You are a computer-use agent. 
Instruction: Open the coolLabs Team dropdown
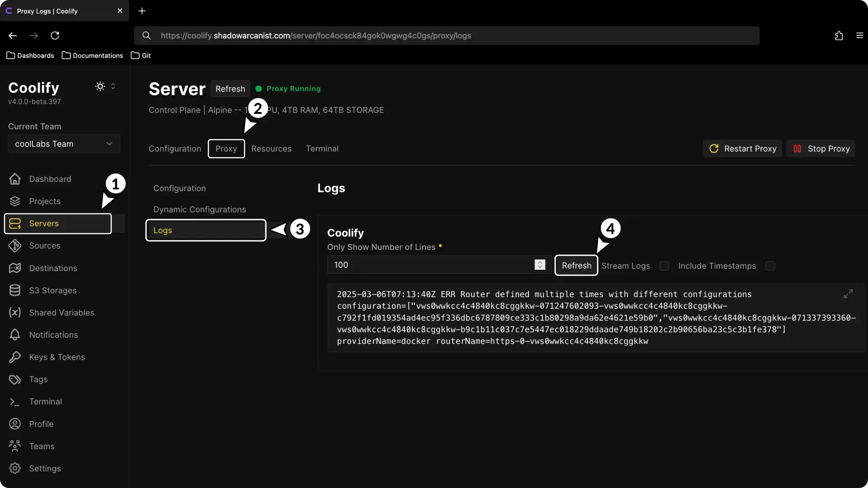pos(64,144)
